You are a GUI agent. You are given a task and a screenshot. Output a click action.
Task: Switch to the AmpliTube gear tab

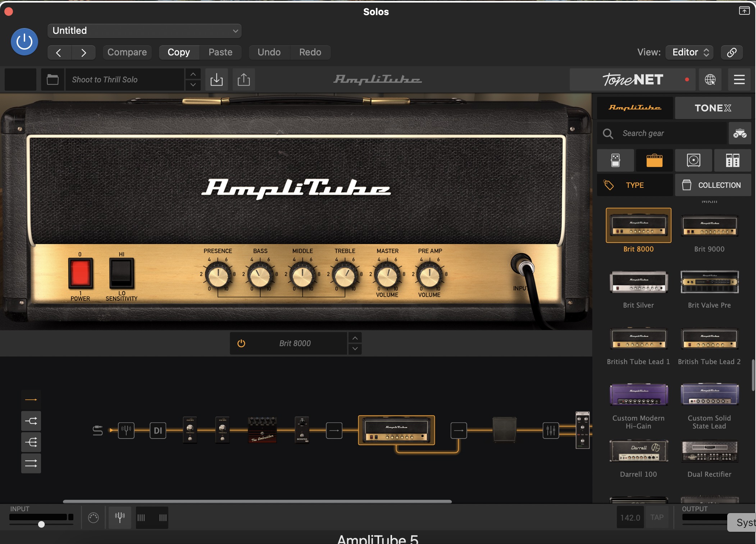(635, 108)
